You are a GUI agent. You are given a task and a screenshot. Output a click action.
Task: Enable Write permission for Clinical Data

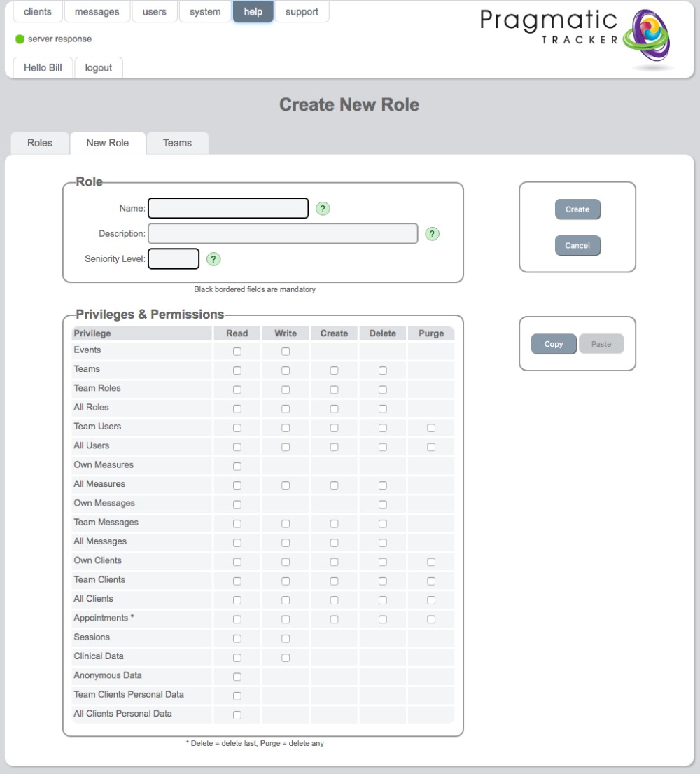point(286,657)
